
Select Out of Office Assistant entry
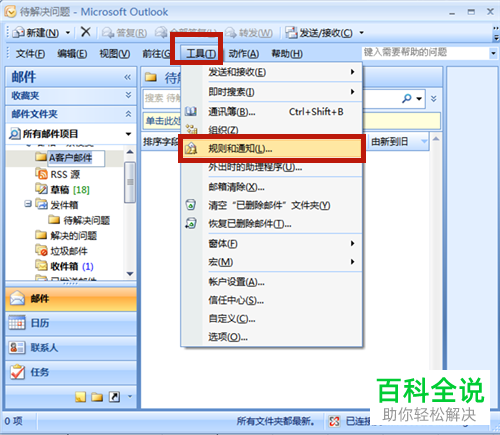272,167
